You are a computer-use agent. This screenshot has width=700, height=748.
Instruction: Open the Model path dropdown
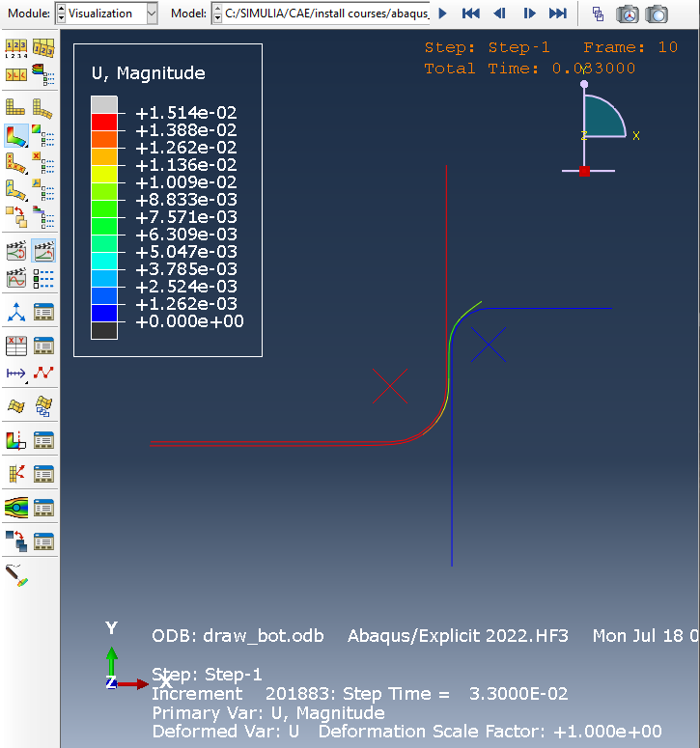click(322, 14)
